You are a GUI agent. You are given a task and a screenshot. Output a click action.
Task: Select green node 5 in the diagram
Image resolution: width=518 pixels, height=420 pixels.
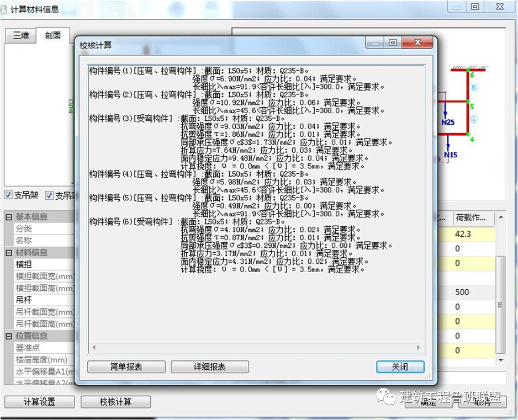(x=468, y=103)
